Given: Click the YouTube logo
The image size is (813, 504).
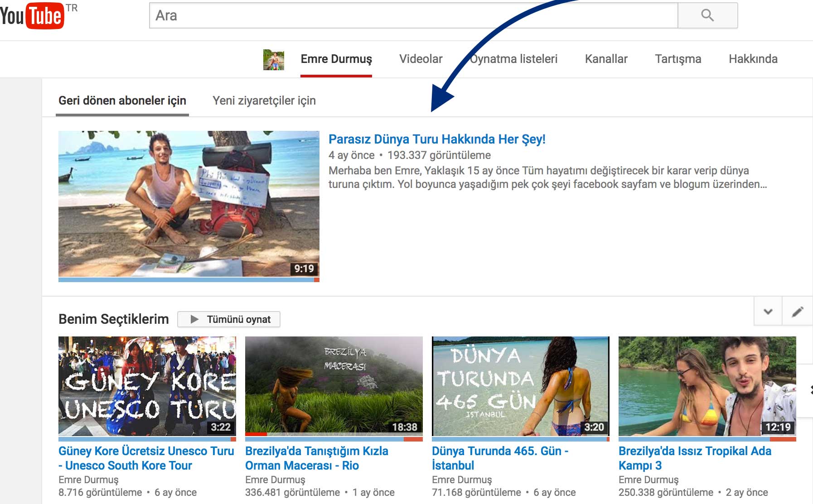Looking at the screenshot, I should pos(32,16).
